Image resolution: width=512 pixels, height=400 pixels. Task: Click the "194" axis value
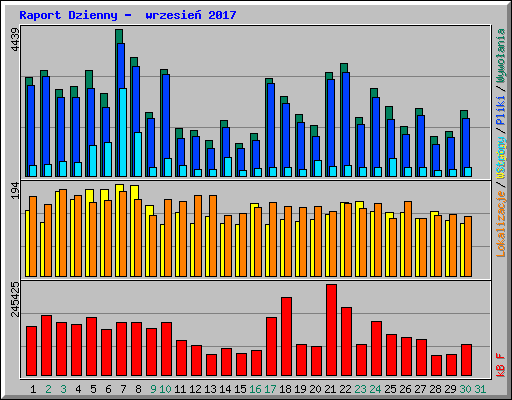point(15,191)
